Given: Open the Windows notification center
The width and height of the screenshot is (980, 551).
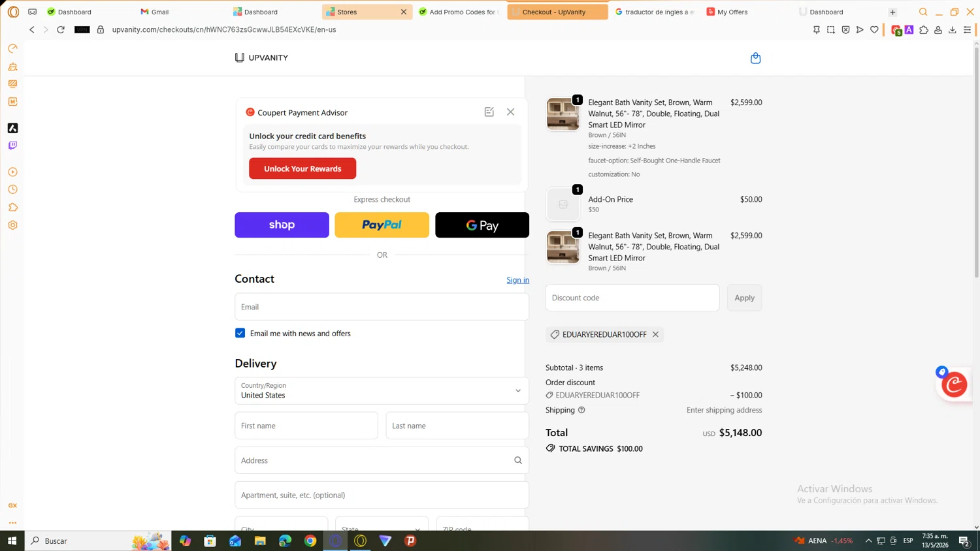Looking at the screenshot, I should tap(964, 541).
